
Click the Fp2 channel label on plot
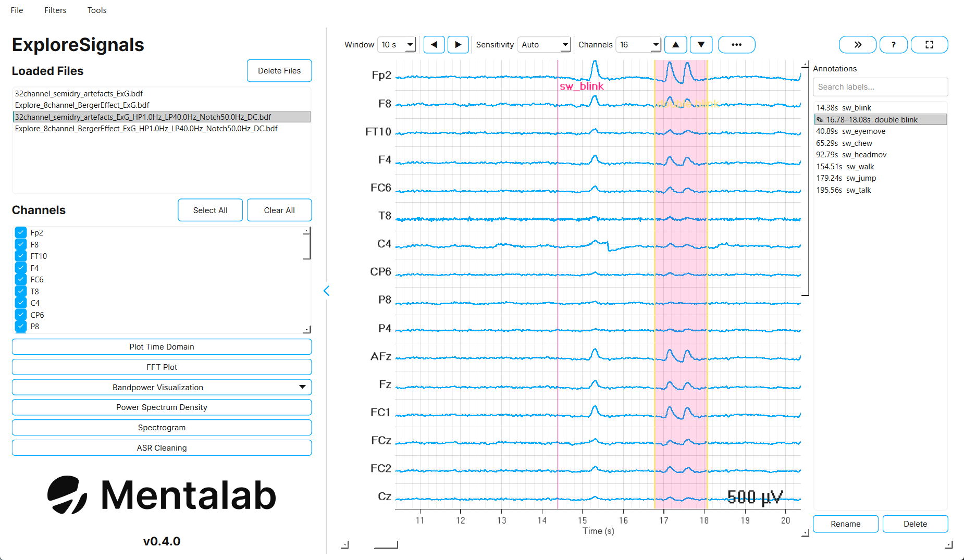pos(381,76)
